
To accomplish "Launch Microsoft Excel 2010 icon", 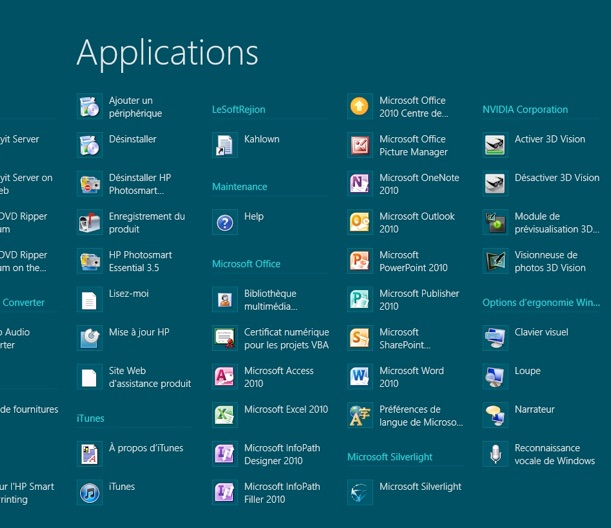I will [225, 415].
